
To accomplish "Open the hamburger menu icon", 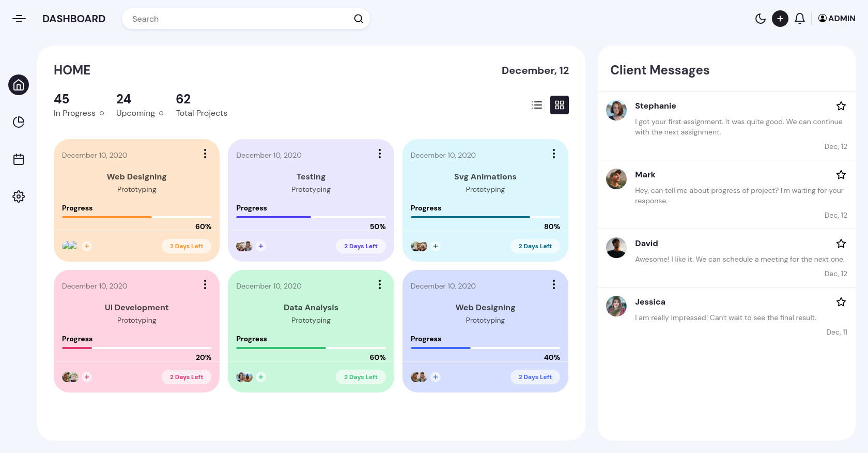I will pyautogui.click(x=19, y=19).
